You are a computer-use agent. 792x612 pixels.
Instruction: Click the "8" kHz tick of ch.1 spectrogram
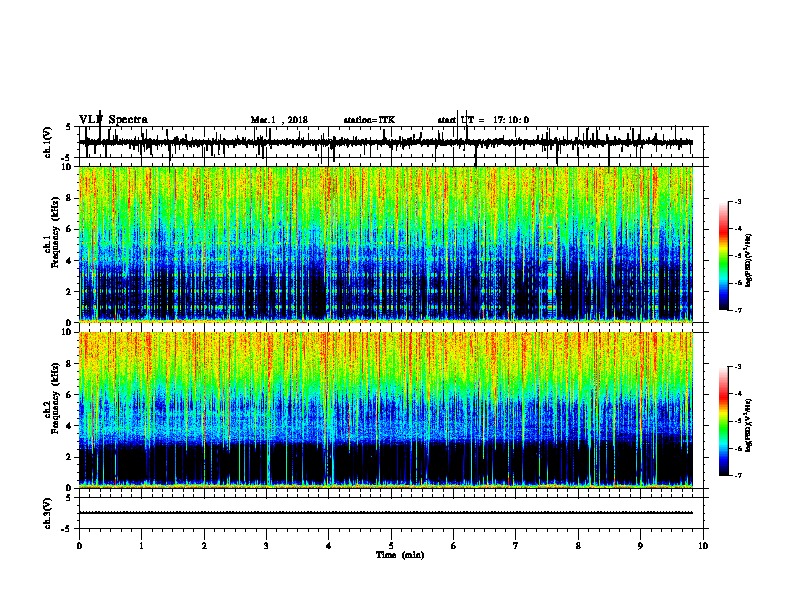[x=69, y=198]
